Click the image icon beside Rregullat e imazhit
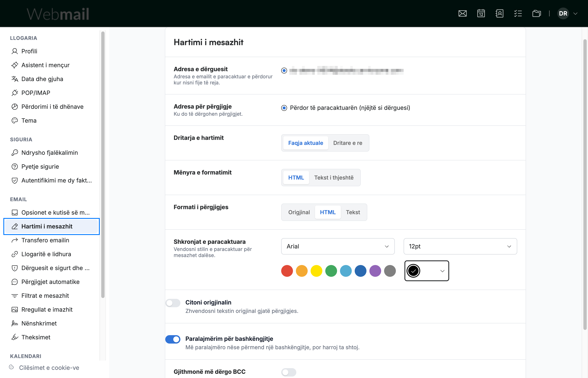588x378 pixels. (x=15, y=310)
